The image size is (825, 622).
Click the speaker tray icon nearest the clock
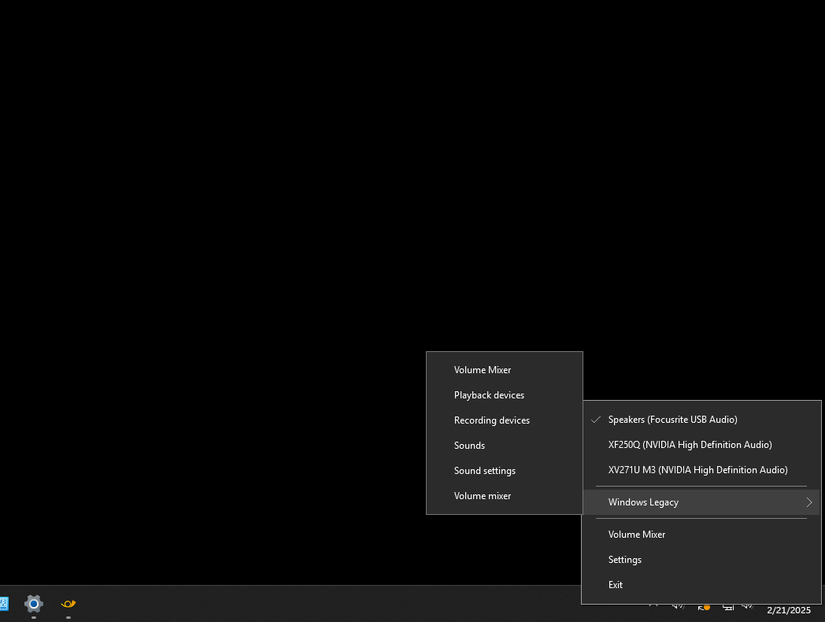[749, 607]
